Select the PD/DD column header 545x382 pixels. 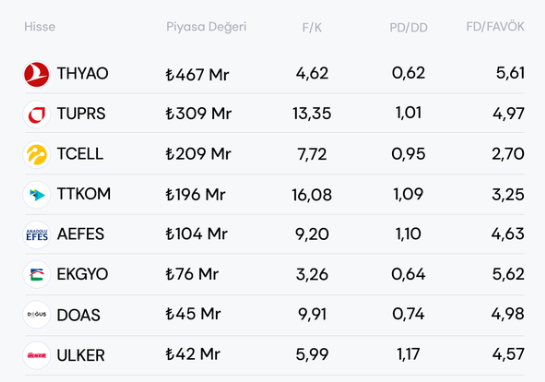pos(408,27)
